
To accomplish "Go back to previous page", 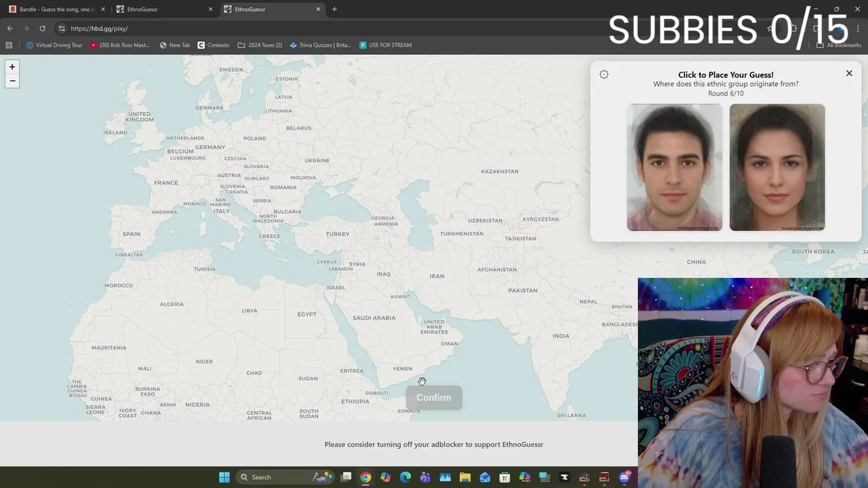I will coord(10,28).
